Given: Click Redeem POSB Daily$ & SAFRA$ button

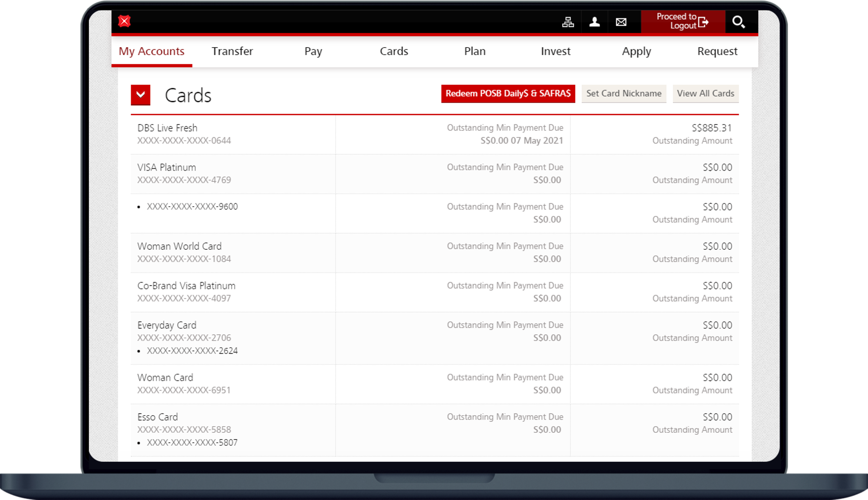Looking at the screenshot, I should coord(508,94).
